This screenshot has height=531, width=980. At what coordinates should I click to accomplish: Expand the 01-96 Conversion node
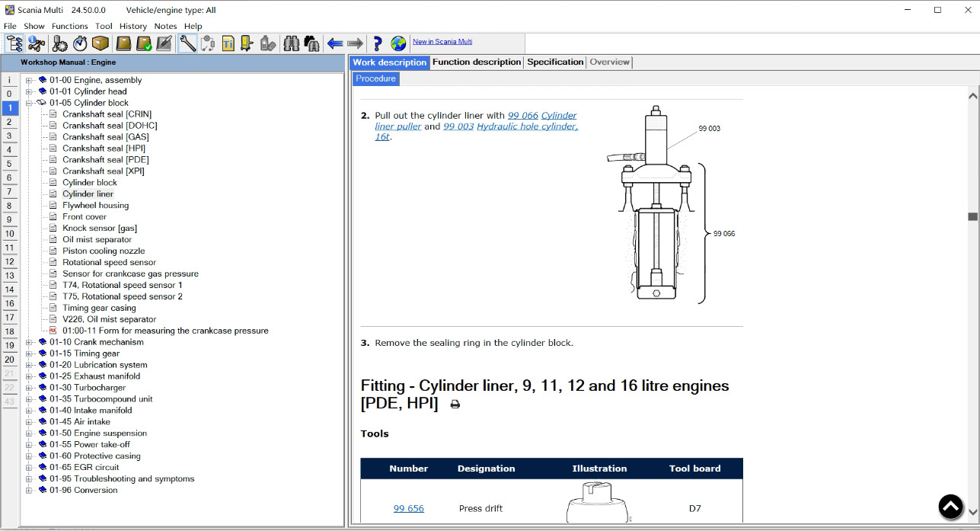[29, 490]
